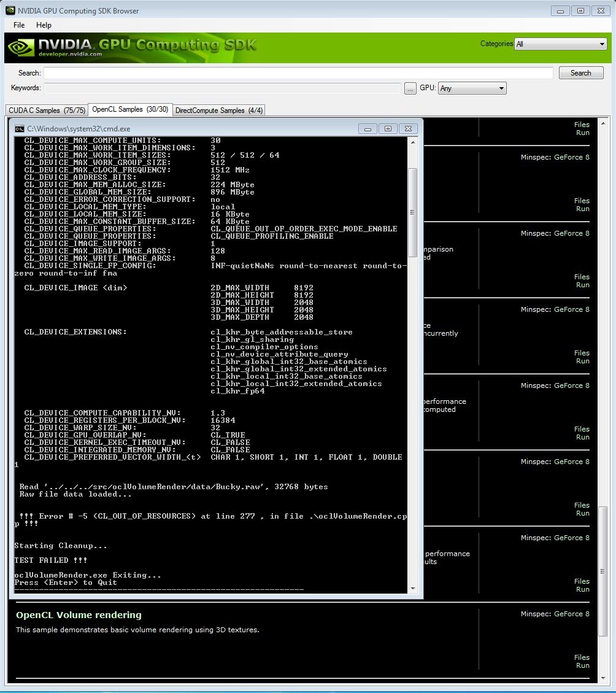This screenshot has height=693, width=616.
Task: Minimize the SDK Browser window
Action: 560,10
